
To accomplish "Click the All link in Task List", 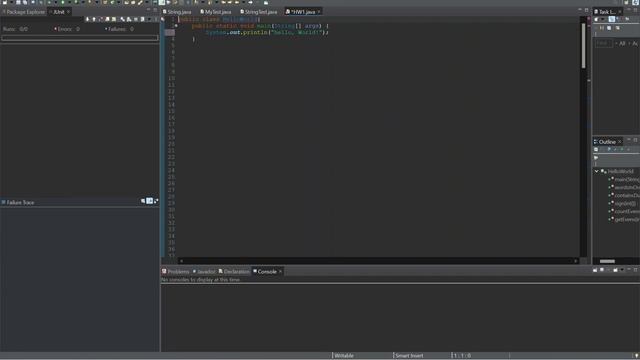I will 622,43.
